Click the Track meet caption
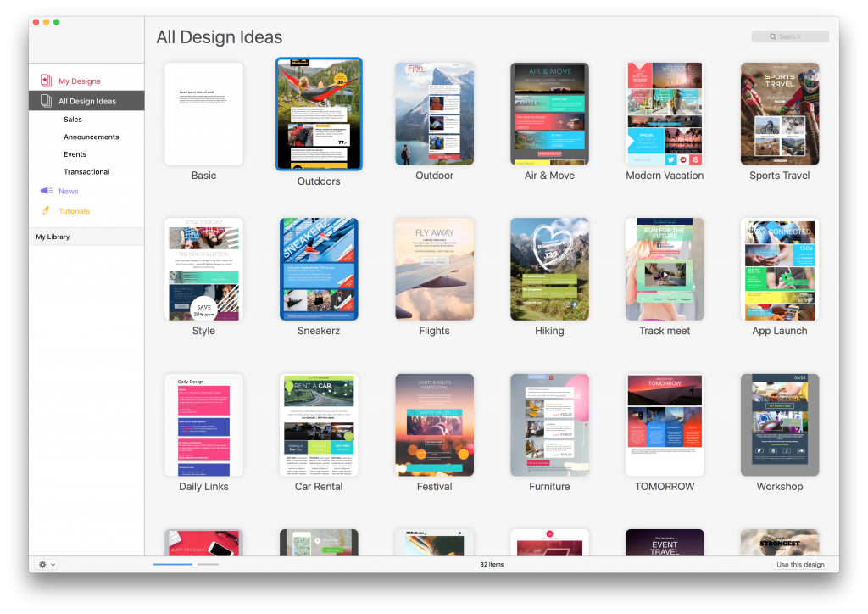Image resolution: width=868 pixels, height=614 pixels. point(665,331)
